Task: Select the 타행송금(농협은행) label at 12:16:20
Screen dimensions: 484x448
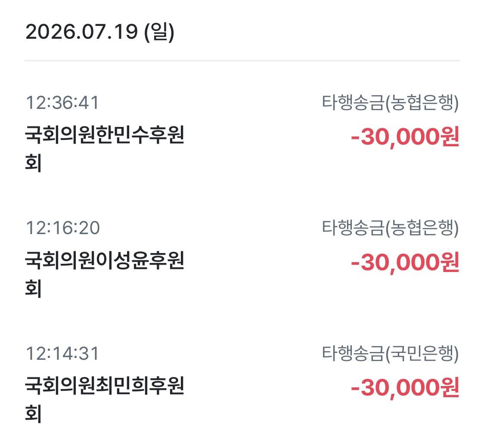Action: pos(390,228)
